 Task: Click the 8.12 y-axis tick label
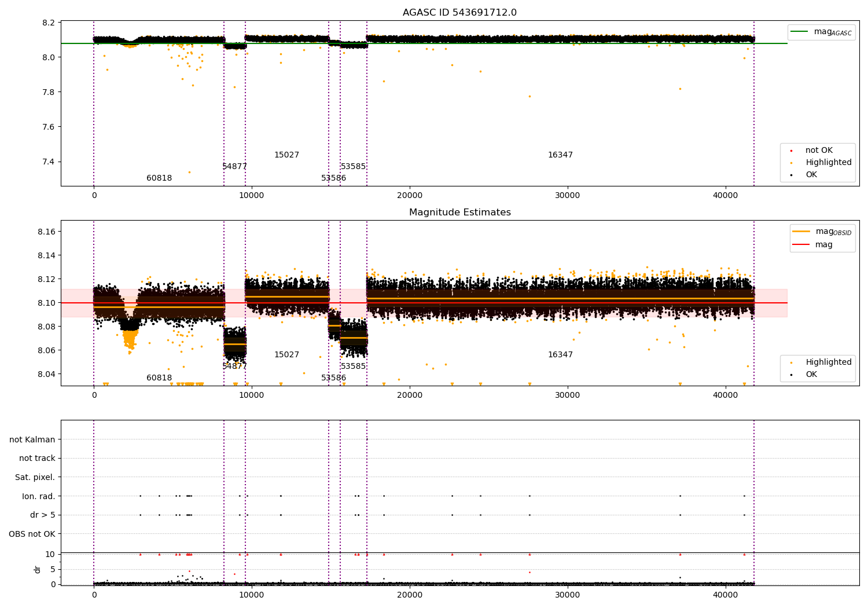(x=47, y=280)
